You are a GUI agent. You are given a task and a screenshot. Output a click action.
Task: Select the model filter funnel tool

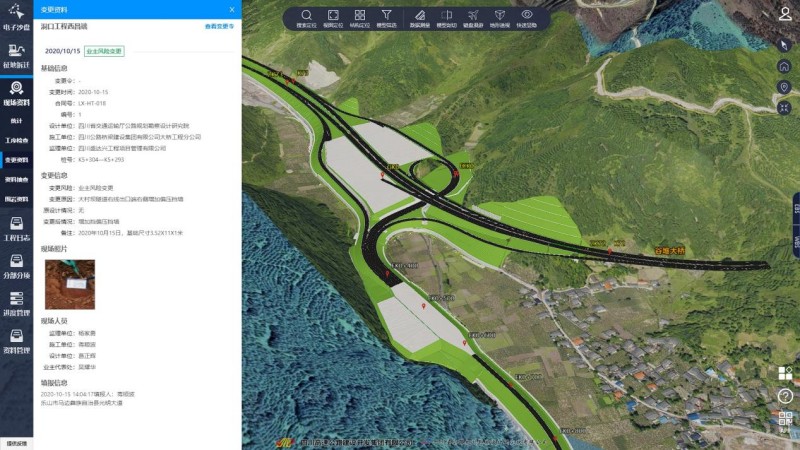(386, 16)
